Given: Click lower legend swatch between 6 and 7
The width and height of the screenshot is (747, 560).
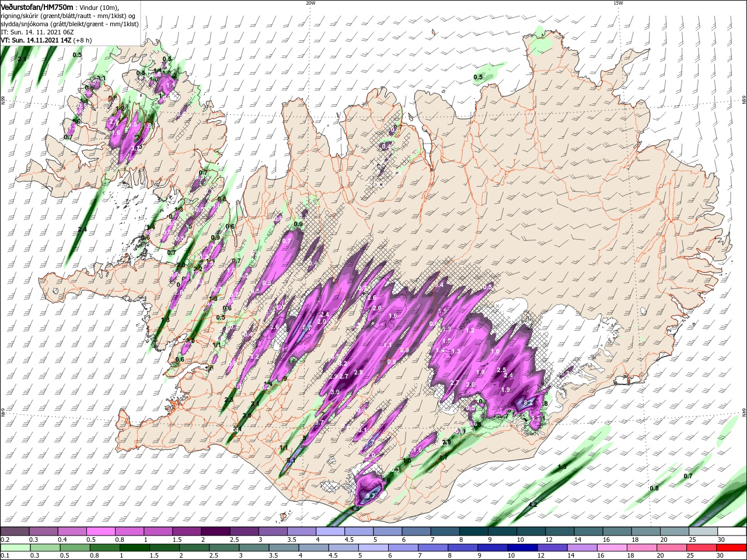Looking at the screenshot, I should coord(403,548).
